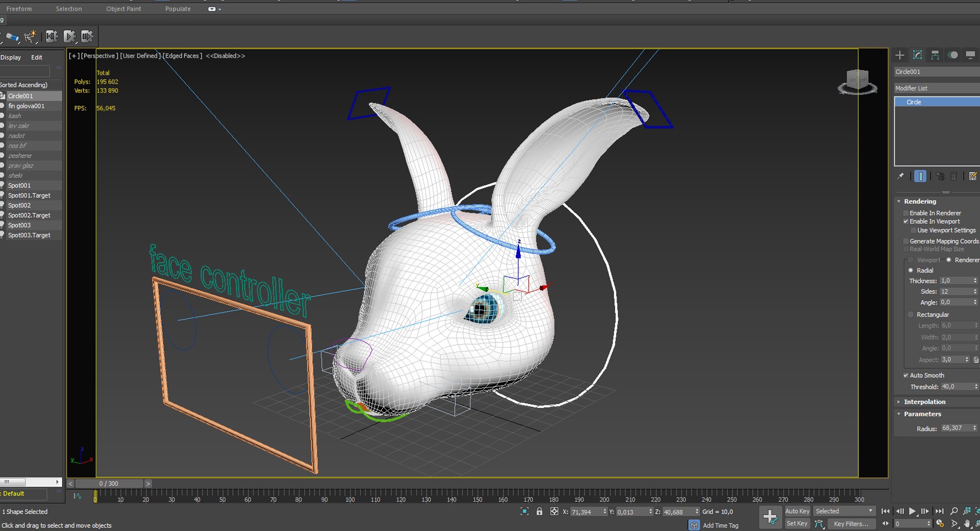
Task: Toggle Auto Smooth checkbox
Action: click(x=906, y=375)
